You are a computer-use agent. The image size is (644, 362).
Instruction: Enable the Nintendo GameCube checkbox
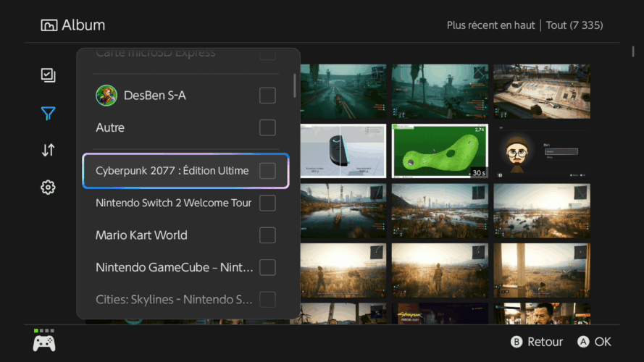pyautogui.click(x=267, y=267)
